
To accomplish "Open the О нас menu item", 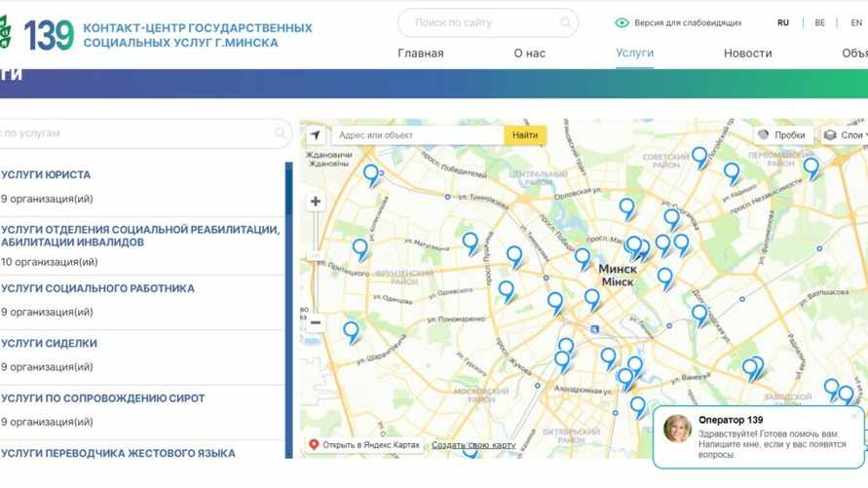I will (x=530, y=54).
